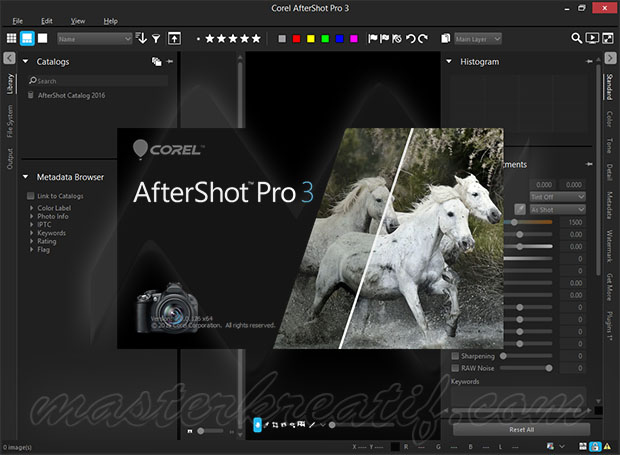
Task: Open the Color tab on right
Action: tap(609, 119)
